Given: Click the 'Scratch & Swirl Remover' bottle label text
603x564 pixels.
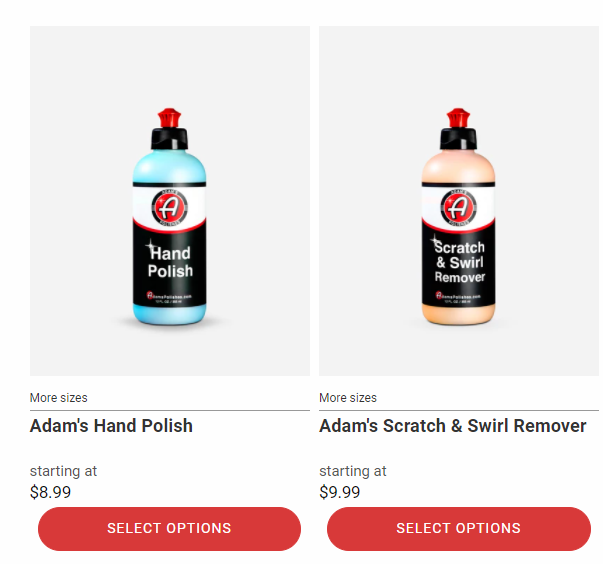Looking at the screenshot, I should pyautogui.click(x=458, y=261).
